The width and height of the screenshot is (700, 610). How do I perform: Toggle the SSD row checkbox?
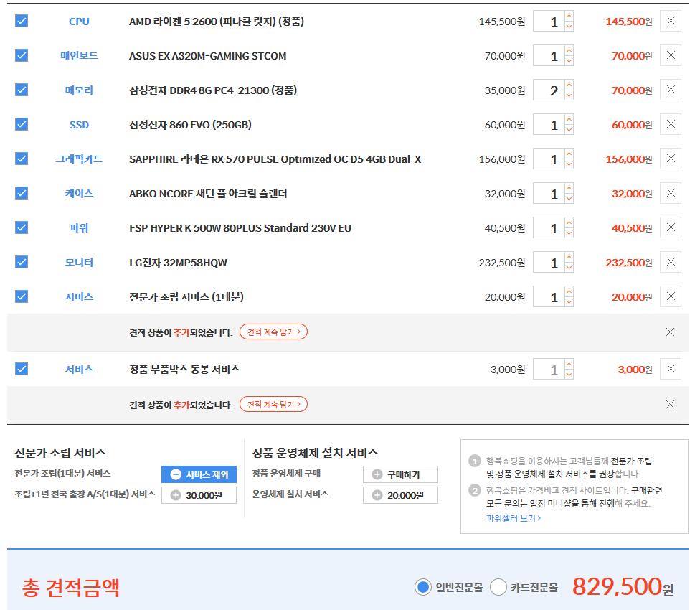22,124
